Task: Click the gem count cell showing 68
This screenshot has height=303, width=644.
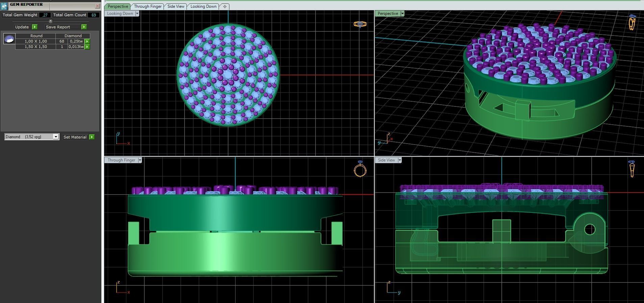Action: pos(62,41)
